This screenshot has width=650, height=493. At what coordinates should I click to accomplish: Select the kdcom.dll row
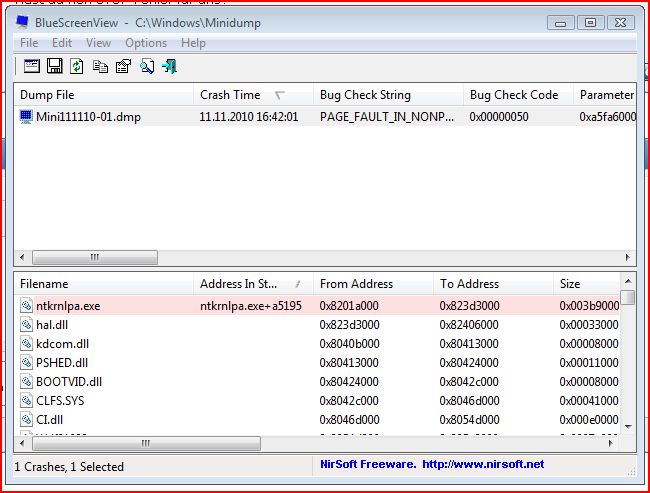coord(317,344)
